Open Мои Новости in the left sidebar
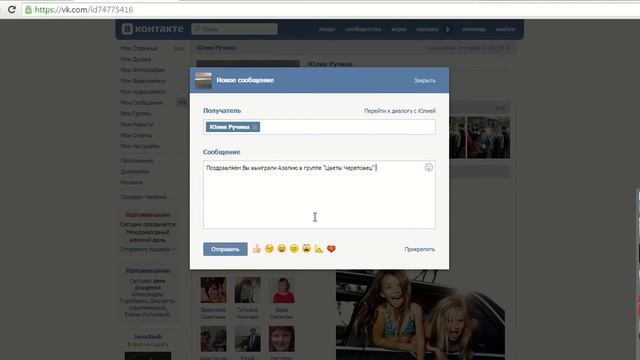 pyautogui.click(x=137, y=124)
